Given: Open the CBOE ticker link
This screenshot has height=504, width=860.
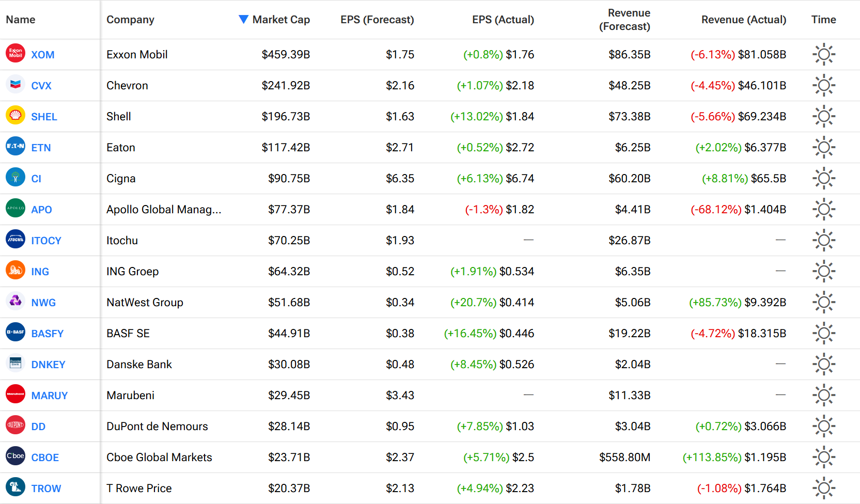Looking at the screenshot, I should tap(45, 458).
